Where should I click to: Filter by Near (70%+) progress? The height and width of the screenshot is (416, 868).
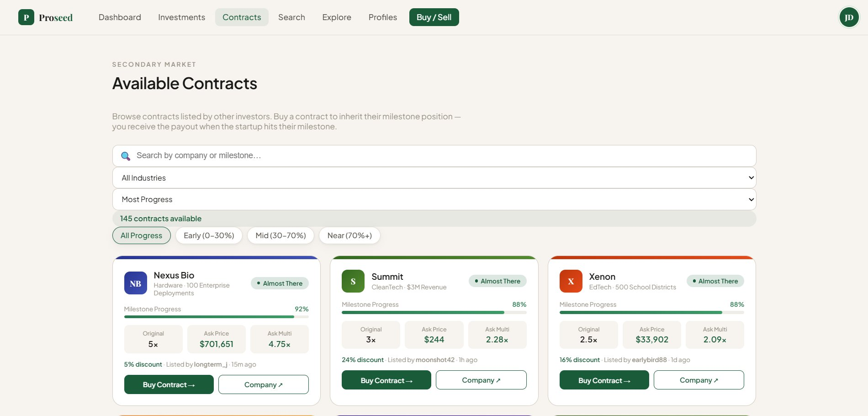point(349,235)
